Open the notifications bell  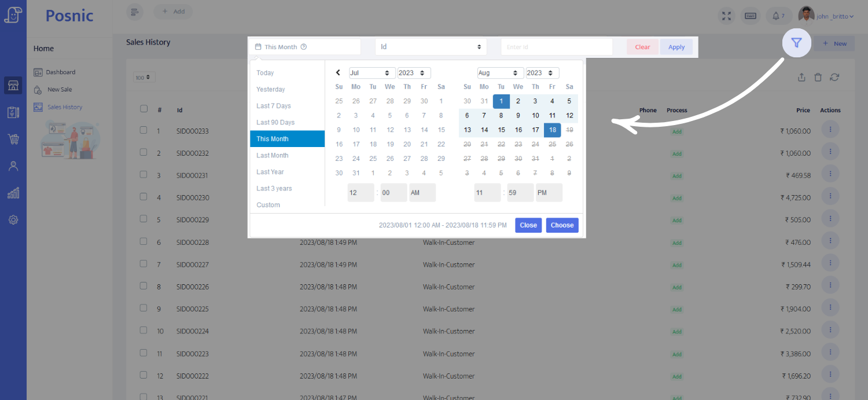tap(778, 16)
